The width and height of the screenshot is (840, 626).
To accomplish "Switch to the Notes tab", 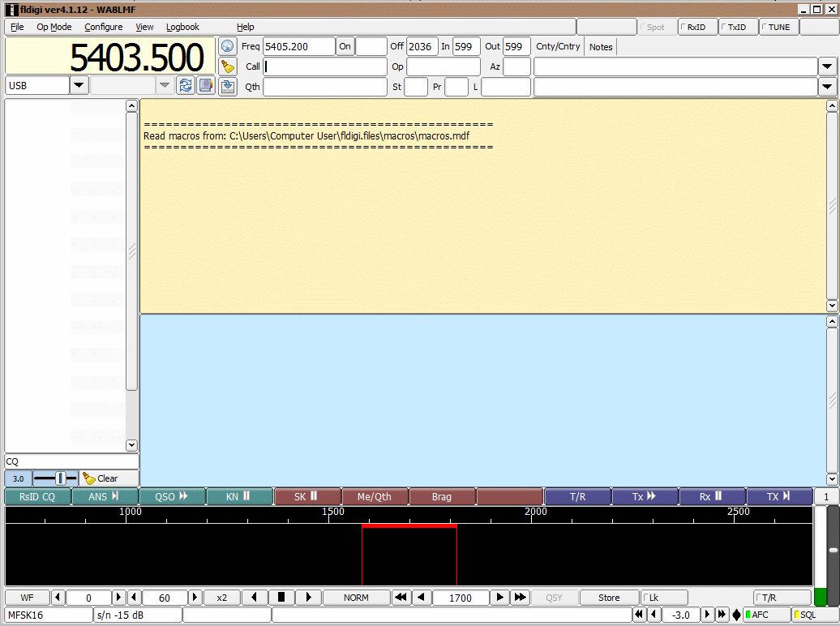I will tap(601, 47).
